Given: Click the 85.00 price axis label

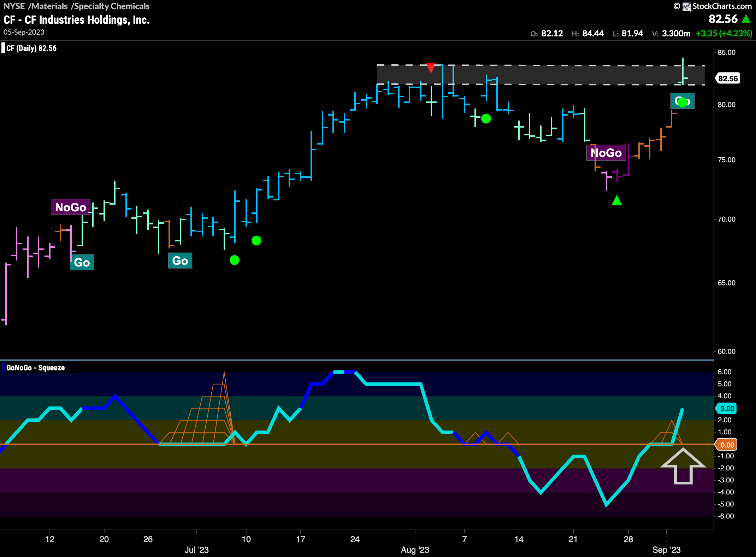Looking at the screenshot, I should pos(727,52).
